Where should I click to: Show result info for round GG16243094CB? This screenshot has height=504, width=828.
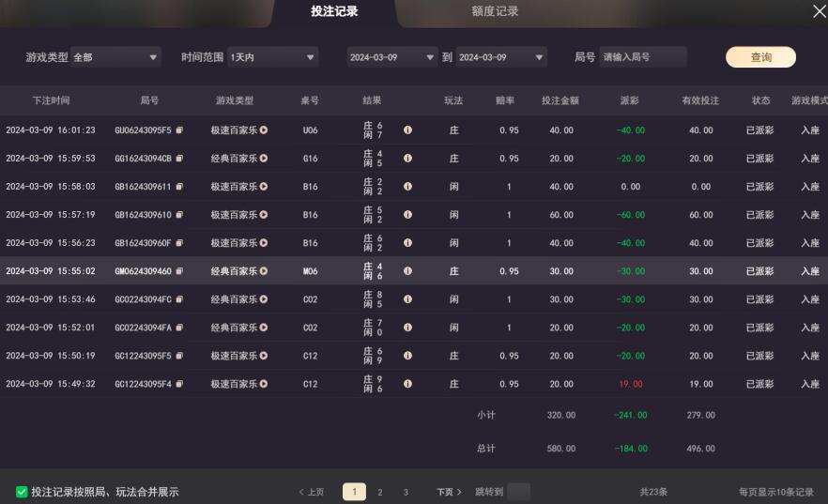407,159
